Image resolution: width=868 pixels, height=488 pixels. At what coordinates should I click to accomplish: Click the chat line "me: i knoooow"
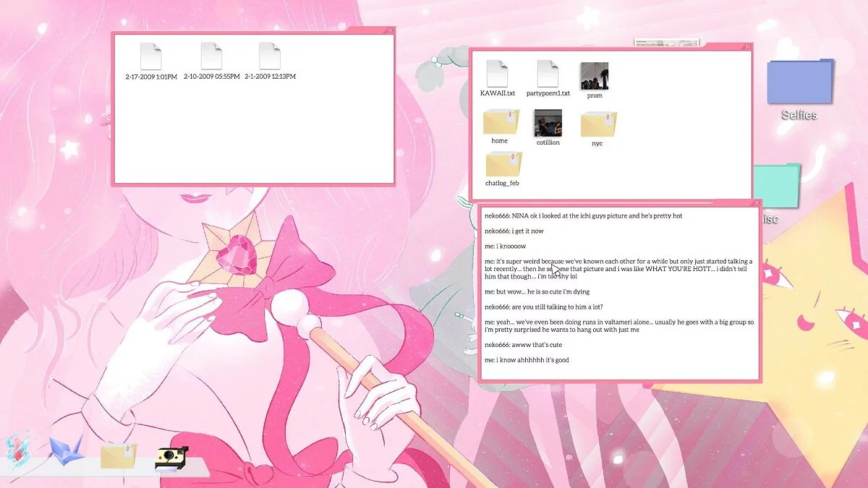coord(505,246)
